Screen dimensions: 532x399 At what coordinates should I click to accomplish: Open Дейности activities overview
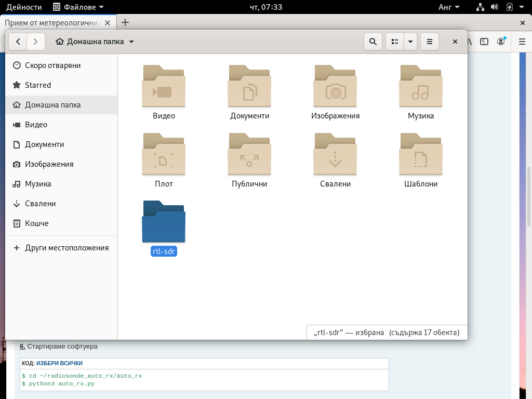point(24,7)
